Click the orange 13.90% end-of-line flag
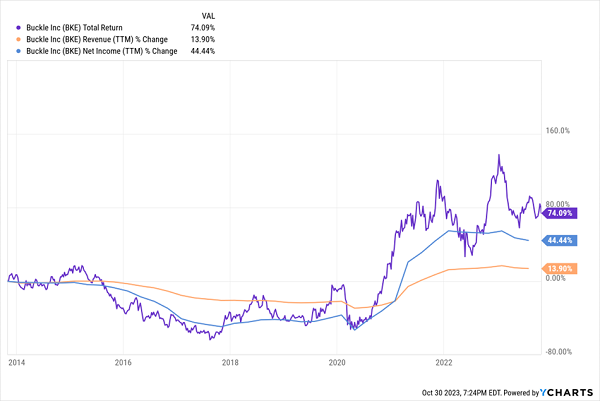Viewport: 600px width, 401px height. coord(559,269)
